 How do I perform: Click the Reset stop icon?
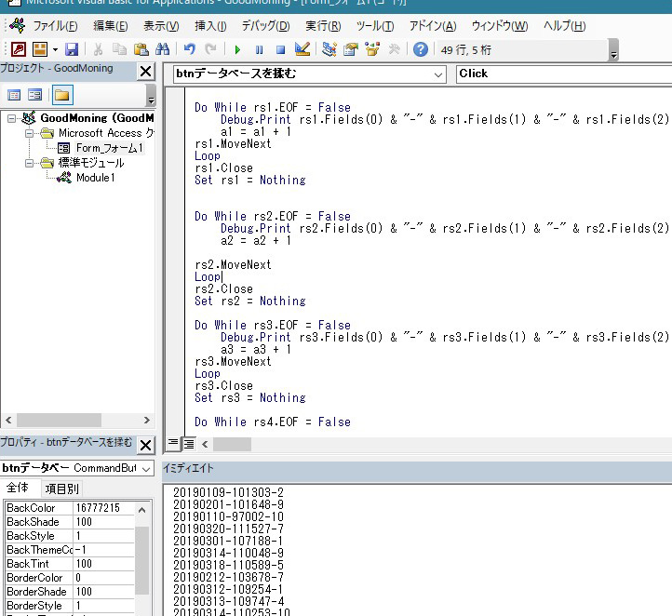(x=281, y=49)
